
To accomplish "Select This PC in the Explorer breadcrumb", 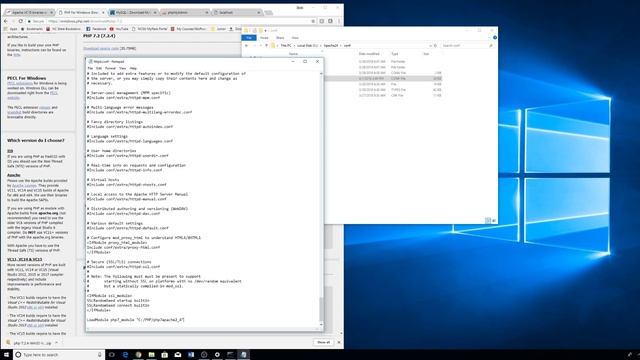I will coord(286,46).
